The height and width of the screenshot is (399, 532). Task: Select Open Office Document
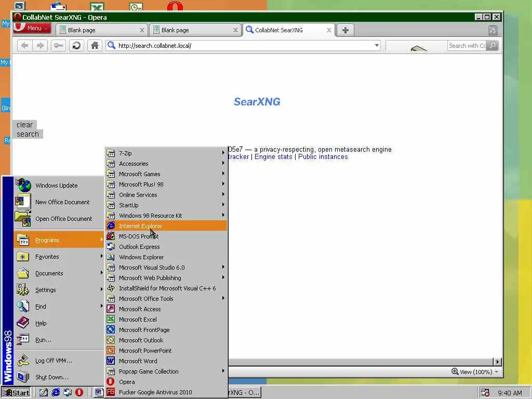click(59, 219)
